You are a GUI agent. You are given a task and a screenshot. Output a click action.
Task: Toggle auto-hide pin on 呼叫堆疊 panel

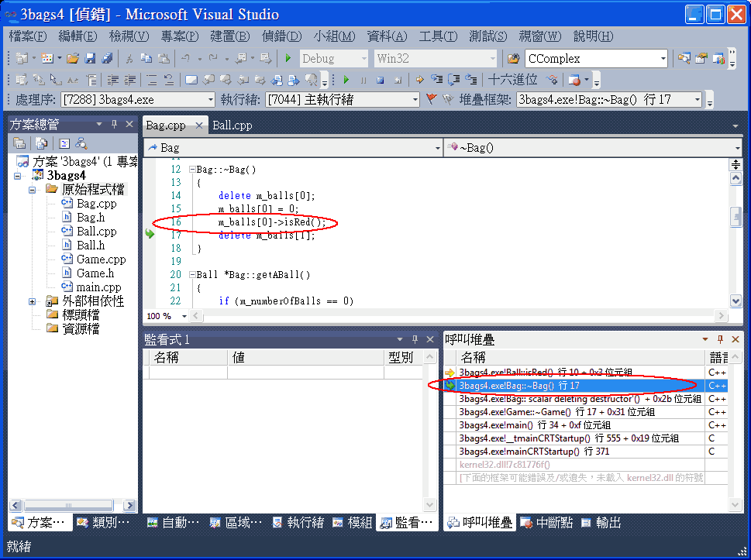click(720, 339)
